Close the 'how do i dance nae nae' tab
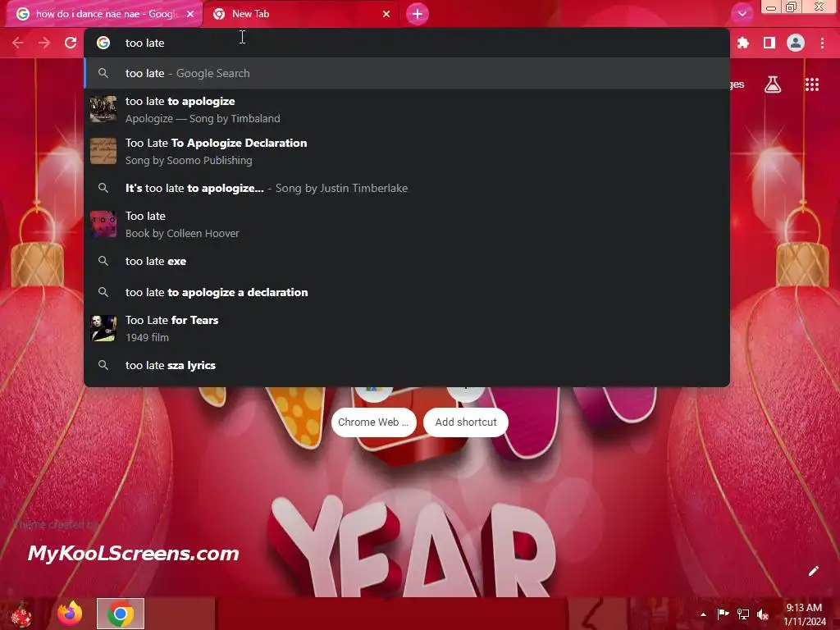The width and height of the screenshot is (840, 630). click(x=190, y=14)
